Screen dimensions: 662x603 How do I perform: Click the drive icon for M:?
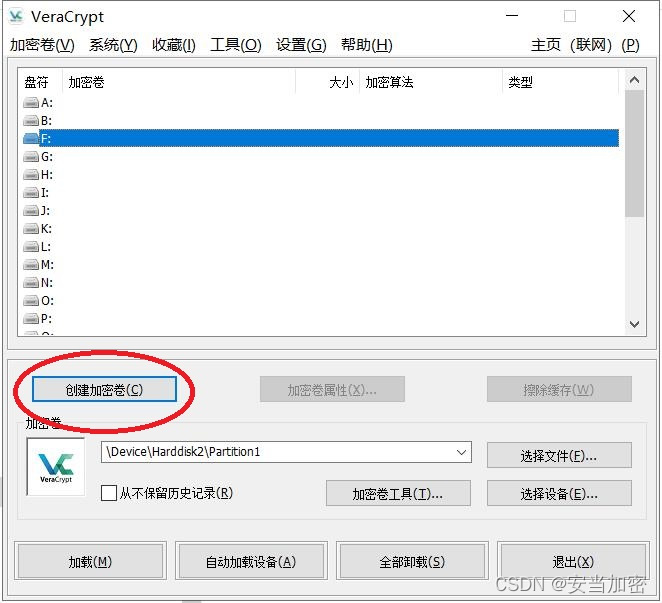pos(31,265)
